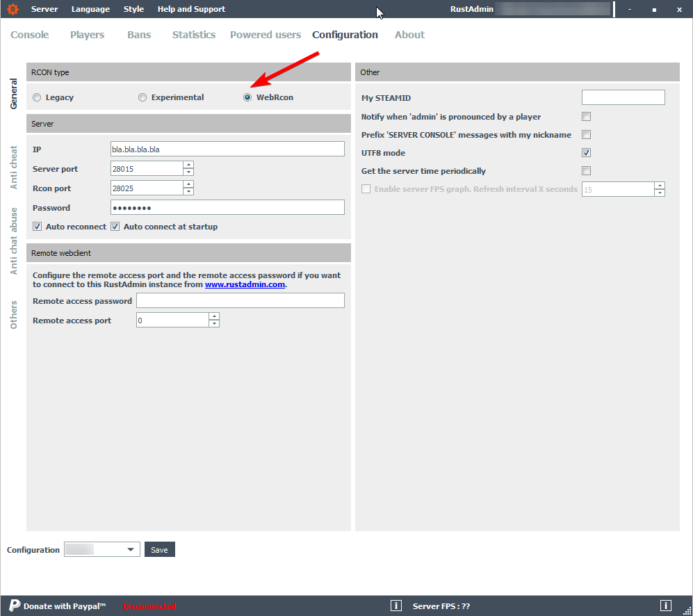Toggle the UTF8 mode checkbox

pos(586,153)
